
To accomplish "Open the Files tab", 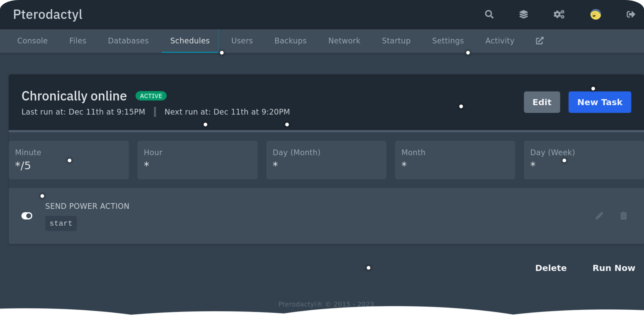I will (x=78, y=41).
